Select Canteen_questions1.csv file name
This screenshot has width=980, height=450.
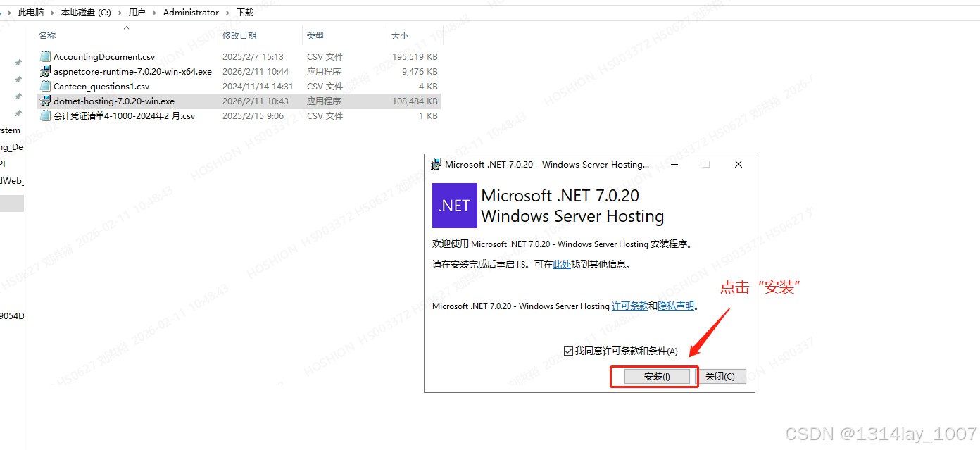(101, 87)
